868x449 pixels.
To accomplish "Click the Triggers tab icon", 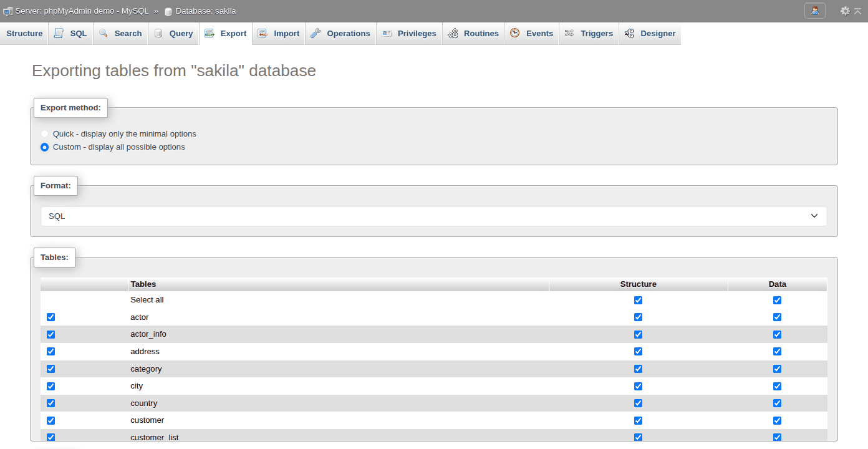I will [x=569, y=33].
